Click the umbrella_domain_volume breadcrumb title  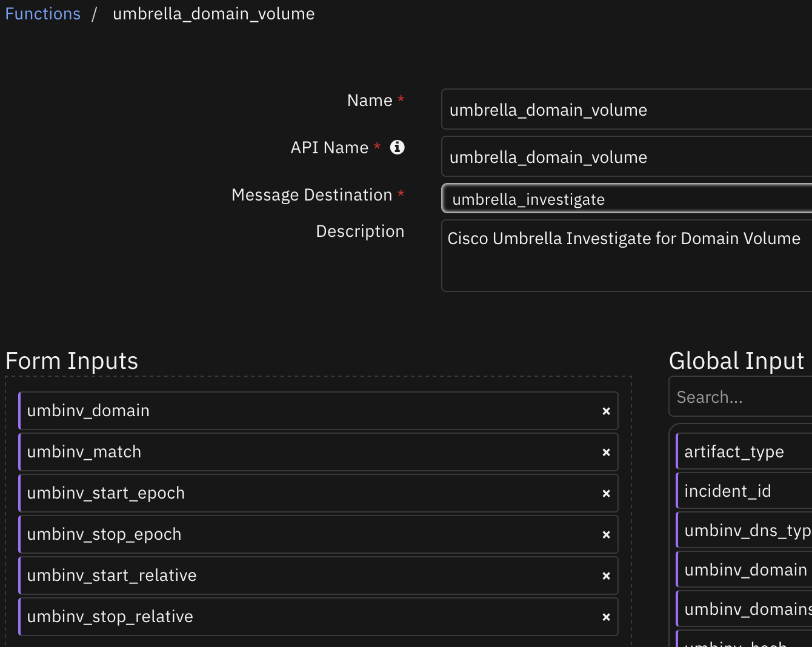[214, 14]
